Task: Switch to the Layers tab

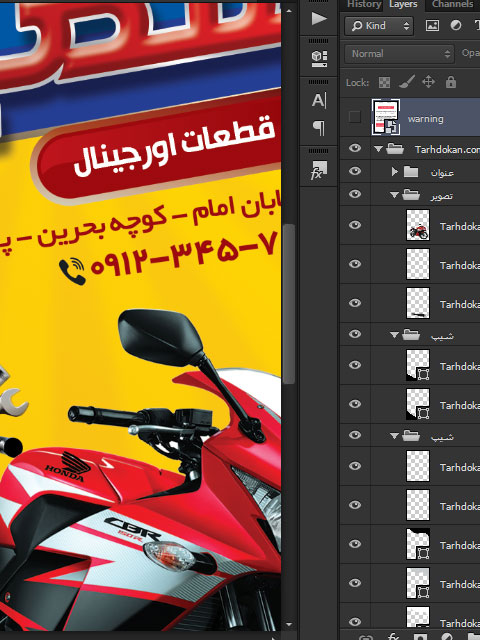Action: click(403, 4)
